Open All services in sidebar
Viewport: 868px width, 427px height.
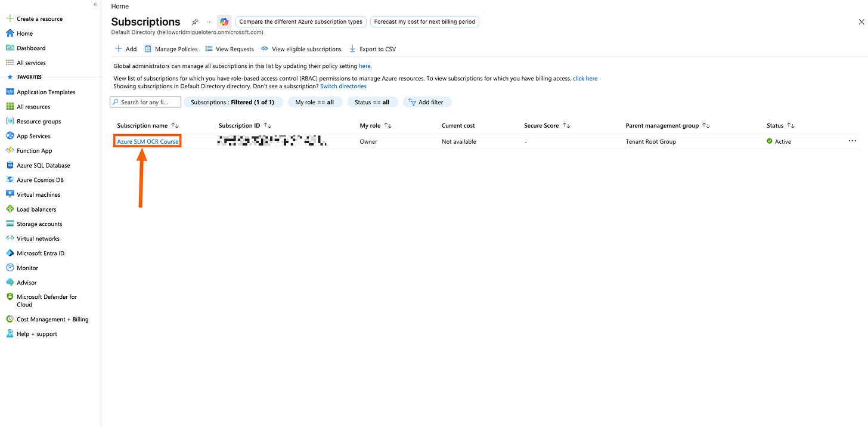point(31,63)
